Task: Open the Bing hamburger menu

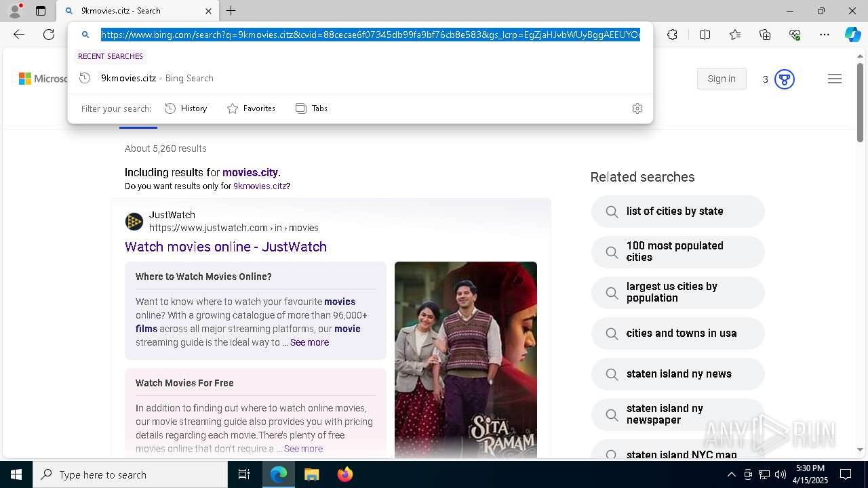Action: pyautogui.click(x=835, y=79)
